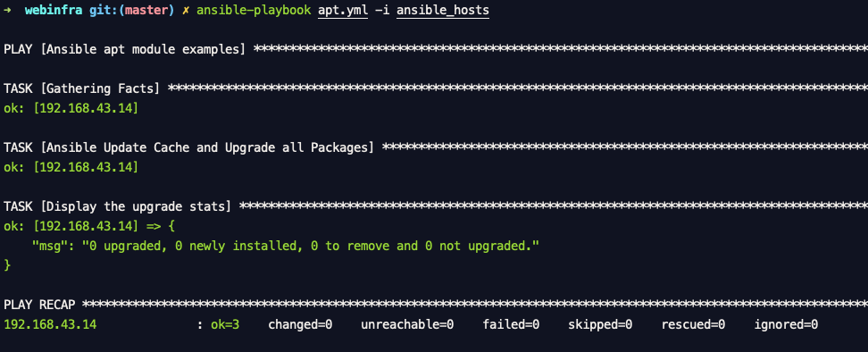Click the TASK Gathering Facts header
Screen dimensions: 868x352
[81, 88]
